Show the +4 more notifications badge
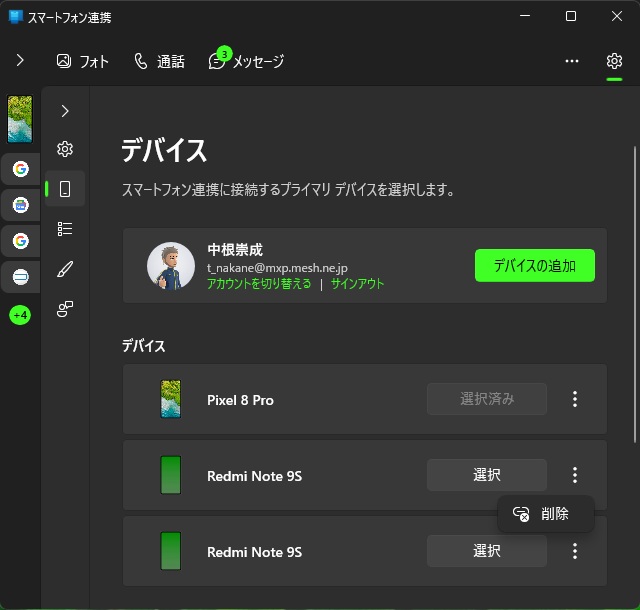Viewport: 640px width, 610px height. (x=20, y=315)
